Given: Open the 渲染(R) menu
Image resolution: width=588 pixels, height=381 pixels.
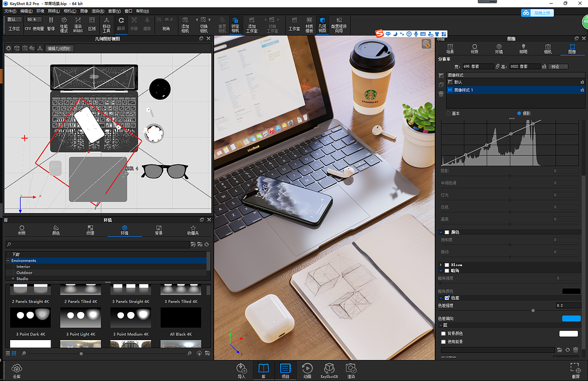Looking at the screenshot, I should click(98, 11).
